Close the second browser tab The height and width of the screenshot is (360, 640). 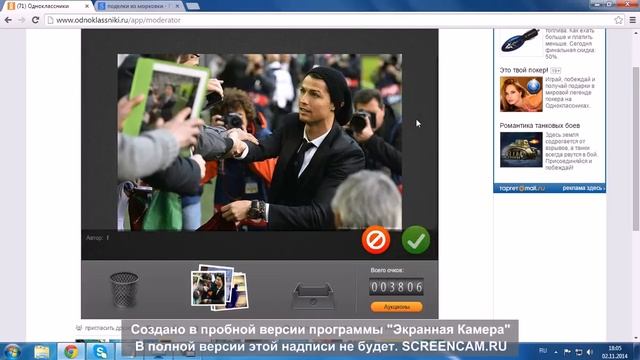click(178, 6)
